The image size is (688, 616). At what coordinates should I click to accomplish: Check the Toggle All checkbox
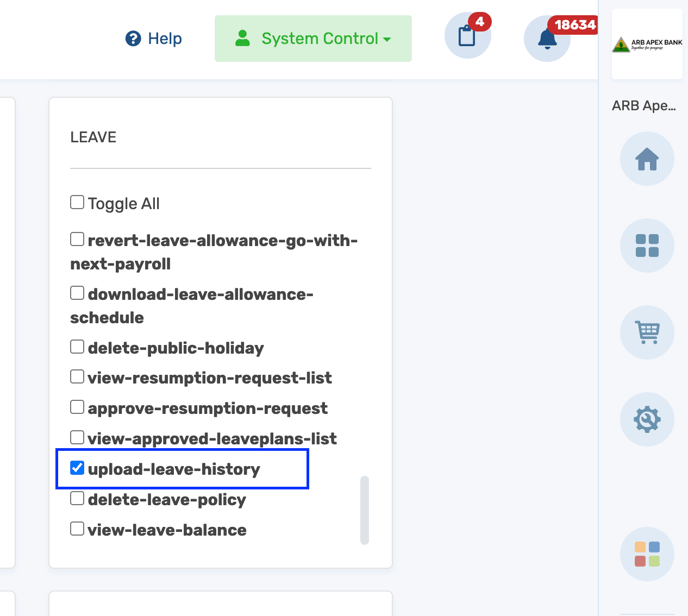click(77, 202)
